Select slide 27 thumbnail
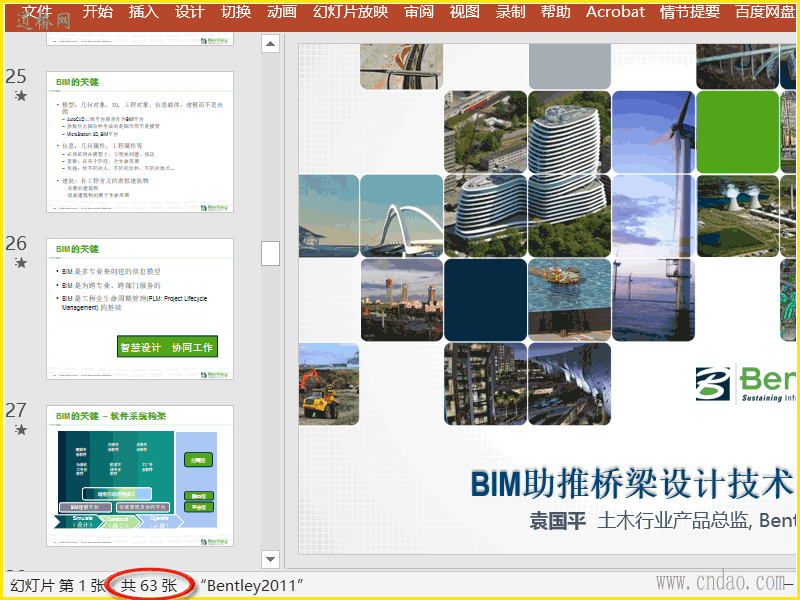The image size is (800, 600). [140, 476]
